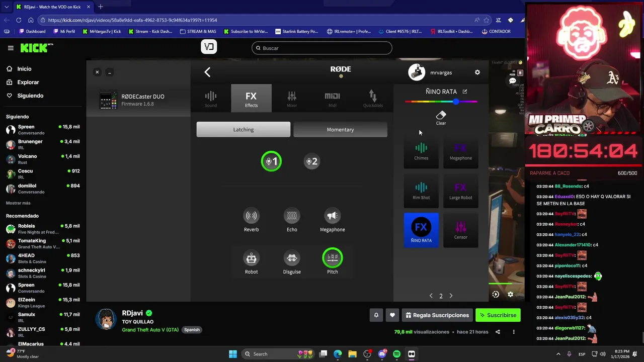The height and width of the screenshot is (362, 644).
Task: Show hidden system tray icons
Action: point(558,354)
